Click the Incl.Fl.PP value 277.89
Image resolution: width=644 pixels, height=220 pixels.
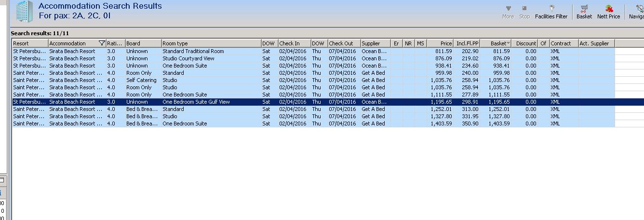click(470, 95)
